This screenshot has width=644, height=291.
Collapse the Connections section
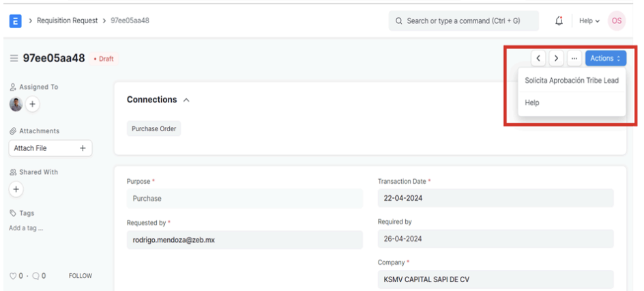pos(186,100)
